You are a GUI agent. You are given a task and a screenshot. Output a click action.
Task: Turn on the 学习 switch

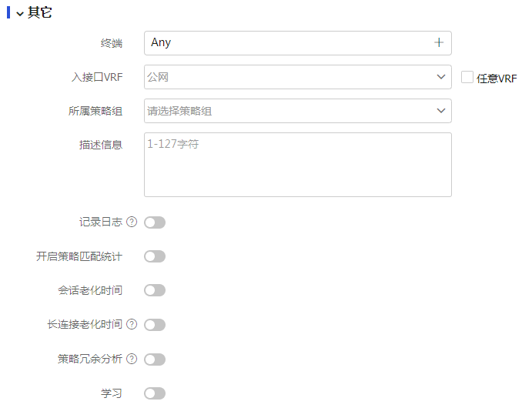[x=155, y=393]
